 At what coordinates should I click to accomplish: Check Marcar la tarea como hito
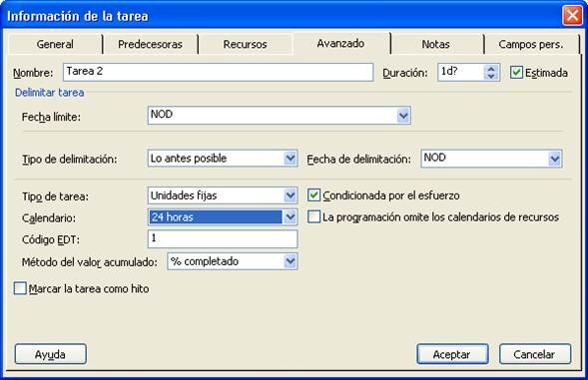[x=20, y=288]
